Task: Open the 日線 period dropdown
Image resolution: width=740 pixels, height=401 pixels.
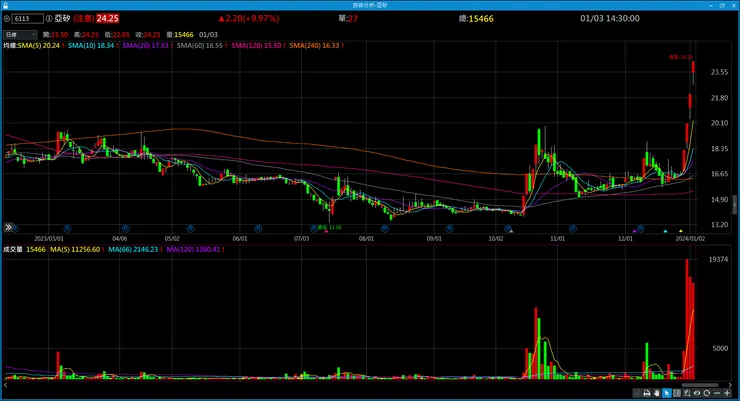Action: coord(20,35)
